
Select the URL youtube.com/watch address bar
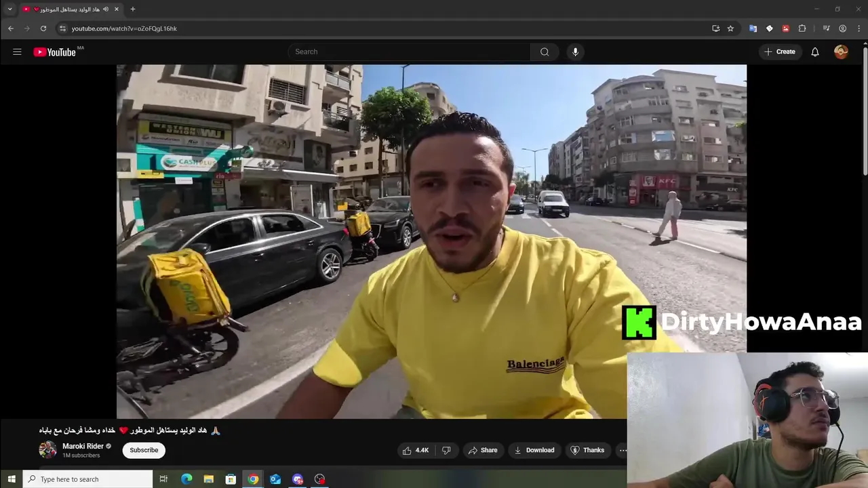click(124, 28)
